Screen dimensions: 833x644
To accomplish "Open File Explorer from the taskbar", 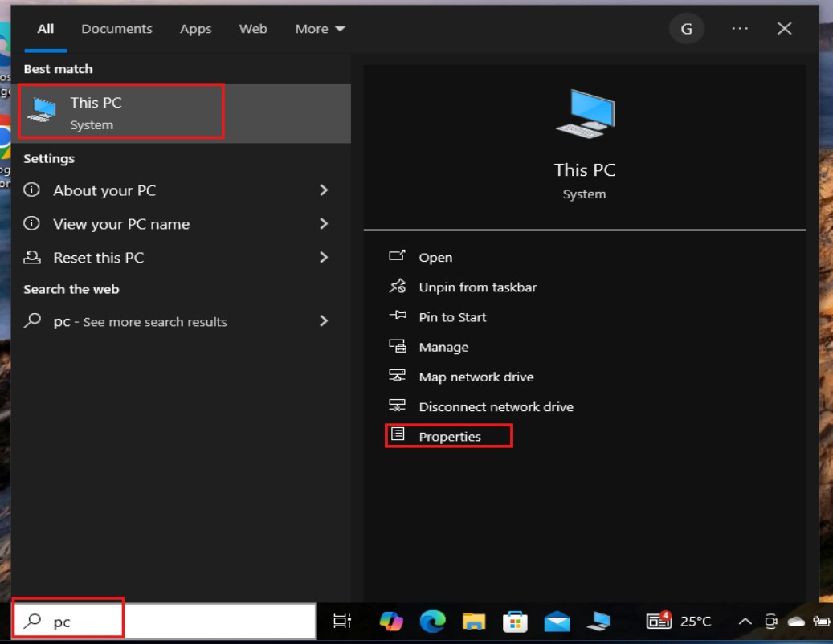I will click(x=473, y=621).
